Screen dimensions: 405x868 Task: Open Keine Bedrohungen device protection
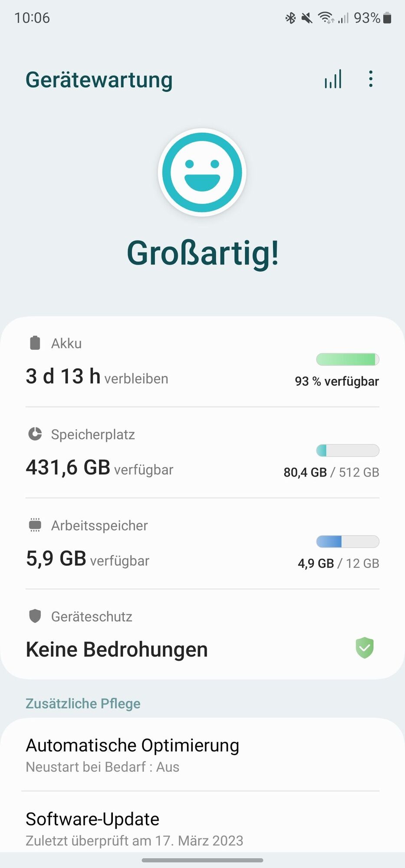pyautogui.click(x=202, y=634)
